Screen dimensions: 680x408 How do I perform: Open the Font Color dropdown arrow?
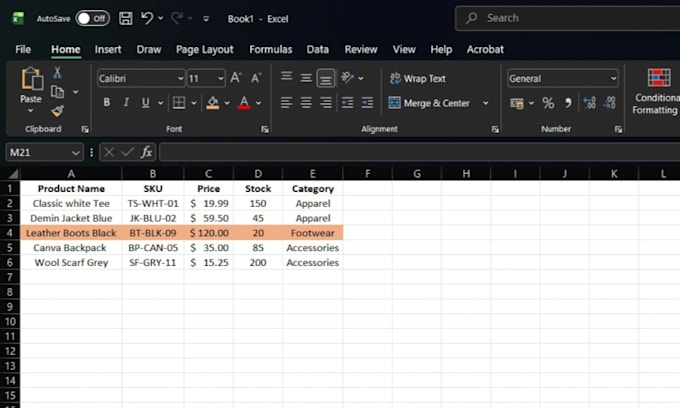(258, 103)
